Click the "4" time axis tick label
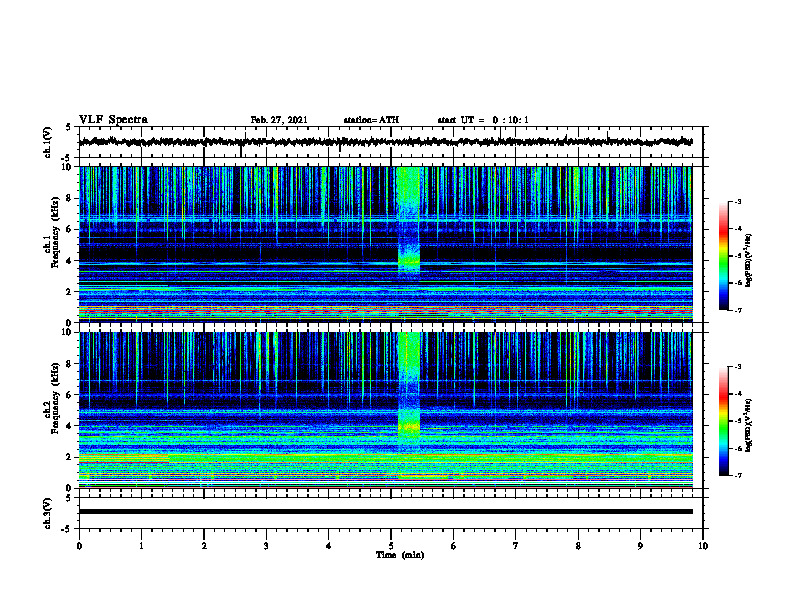The height and width of the screenshot is (612, 792). 328,546
